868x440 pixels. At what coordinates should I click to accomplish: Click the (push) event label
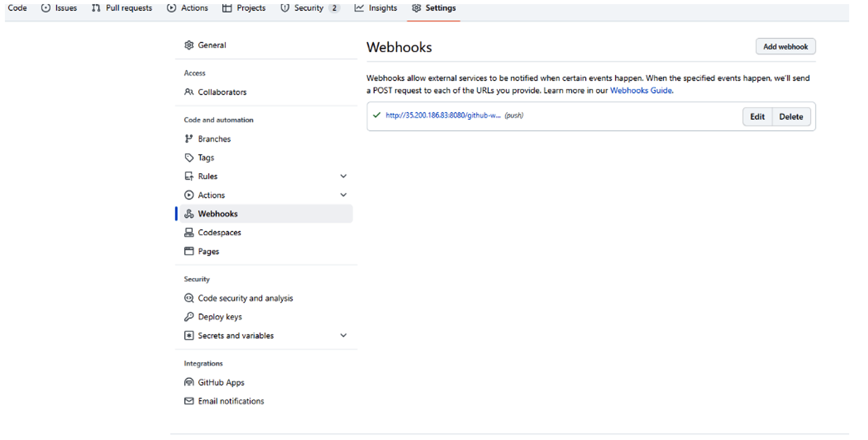tap(514, 115)
